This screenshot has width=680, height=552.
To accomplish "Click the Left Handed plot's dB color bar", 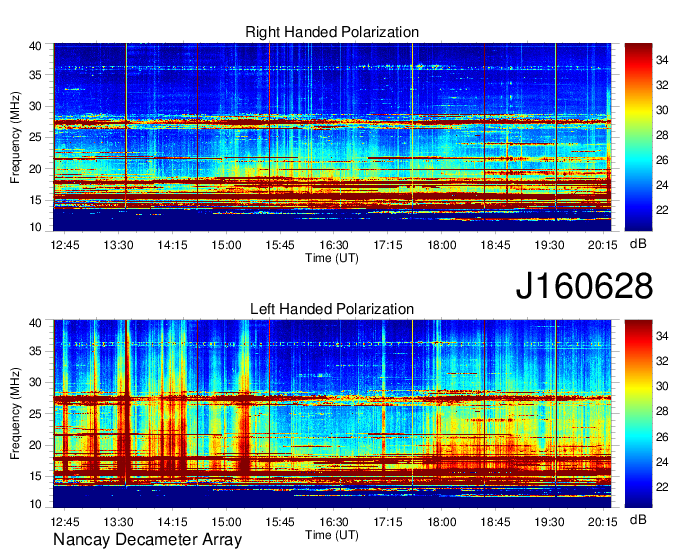I will tap(638, 414).
